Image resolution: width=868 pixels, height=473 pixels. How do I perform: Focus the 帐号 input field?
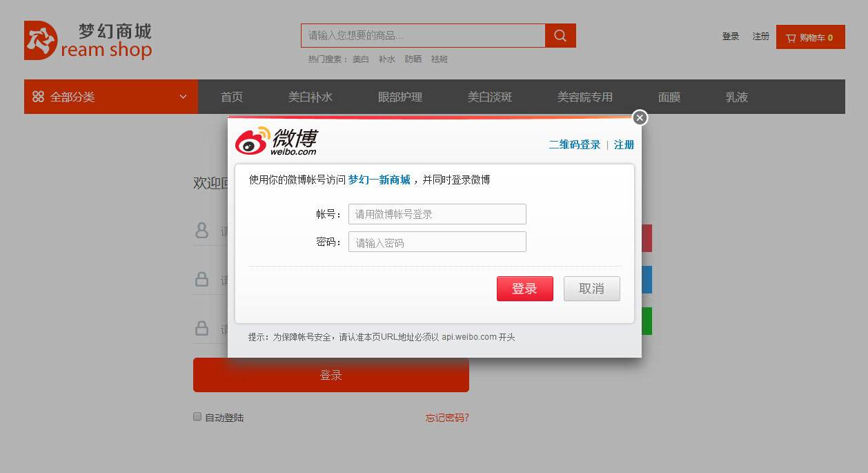[x=437, y=214]
